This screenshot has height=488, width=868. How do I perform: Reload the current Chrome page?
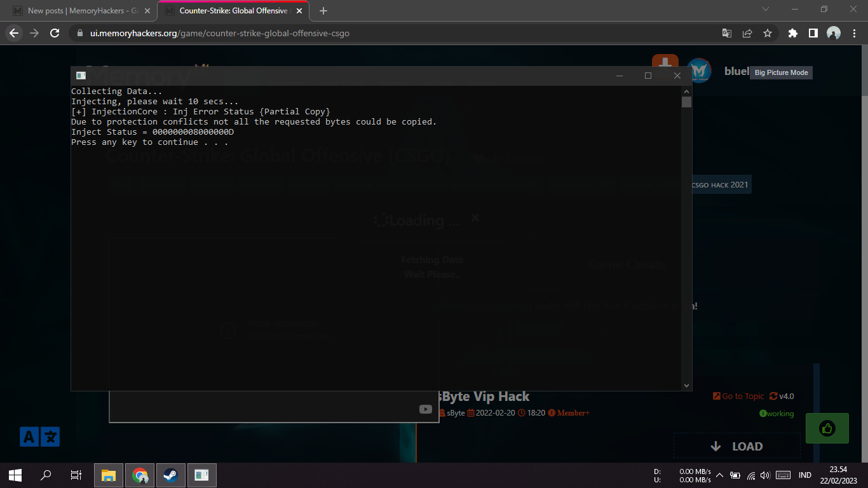tap(55, 33)
